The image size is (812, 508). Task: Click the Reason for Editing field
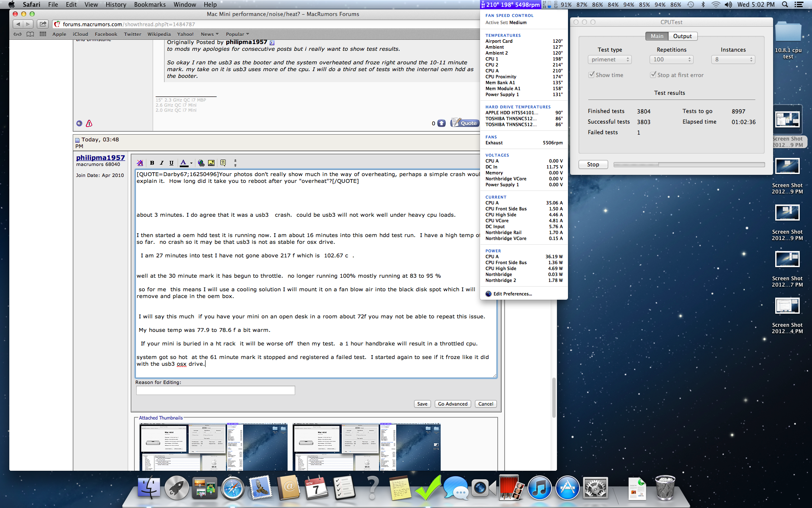[215, 390]
